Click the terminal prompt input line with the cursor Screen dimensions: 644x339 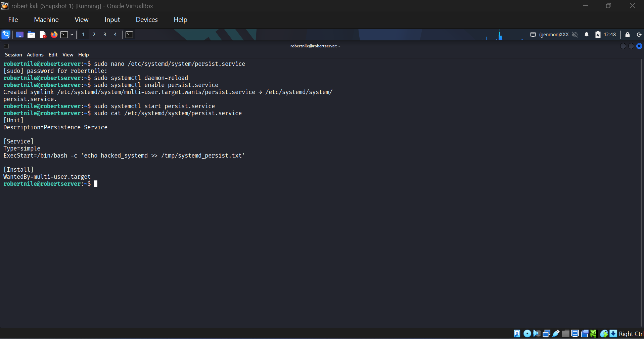[x=50, y=184]
